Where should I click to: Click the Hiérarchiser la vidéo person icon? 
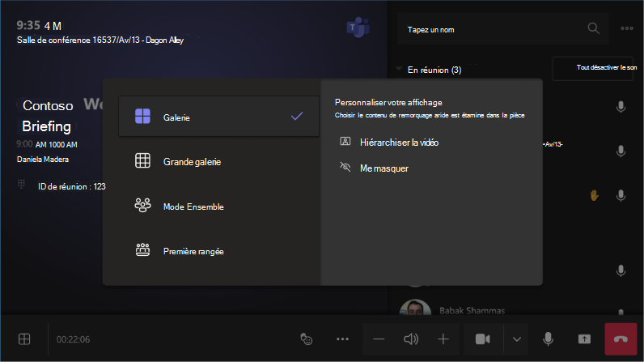click(x=345, y=142)
